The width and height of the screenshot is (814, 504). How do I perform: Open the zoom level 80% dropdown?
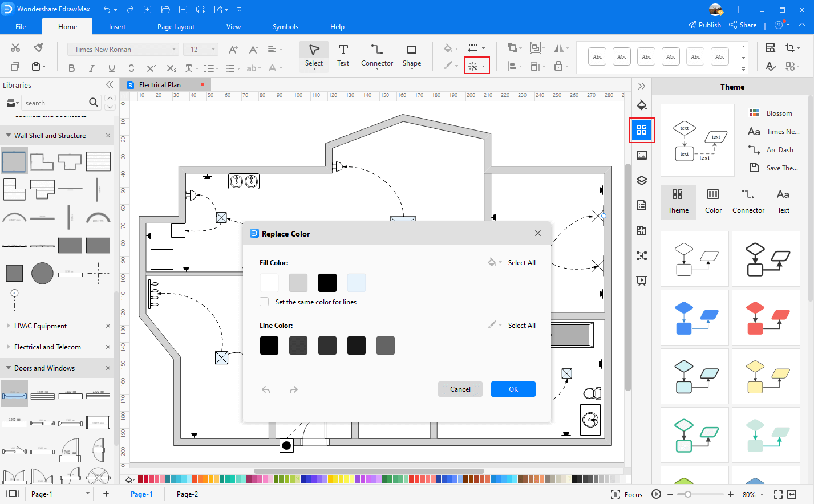pyautogui.click(x=753, y=494)
